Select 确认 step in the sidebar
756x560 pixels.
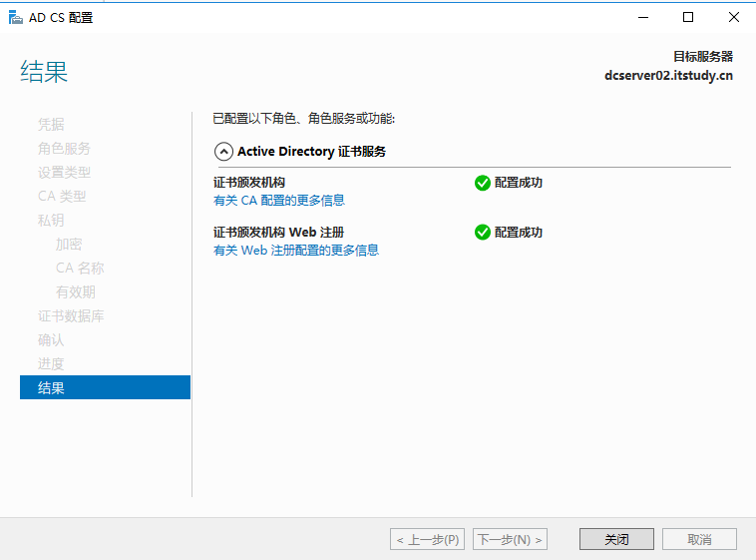(51, 340)
